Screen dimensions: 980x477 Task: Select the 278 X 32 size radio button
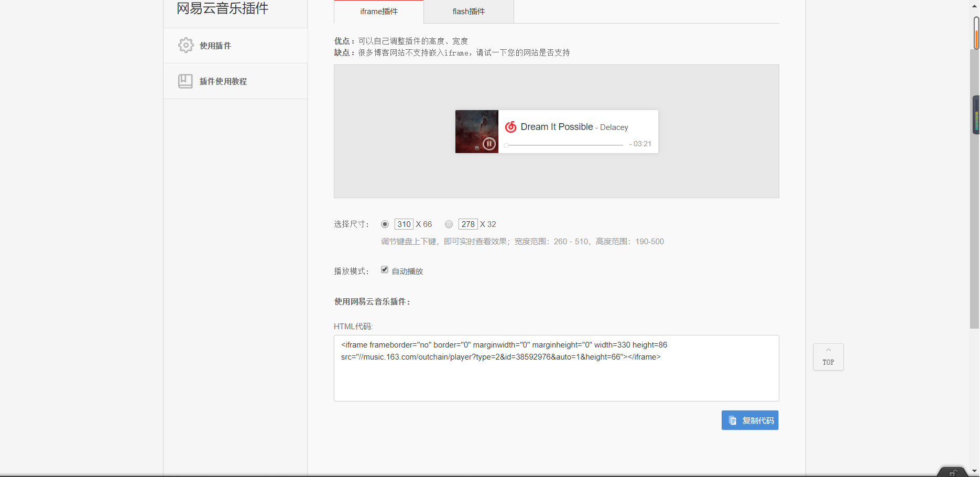(x=449, y=224)
